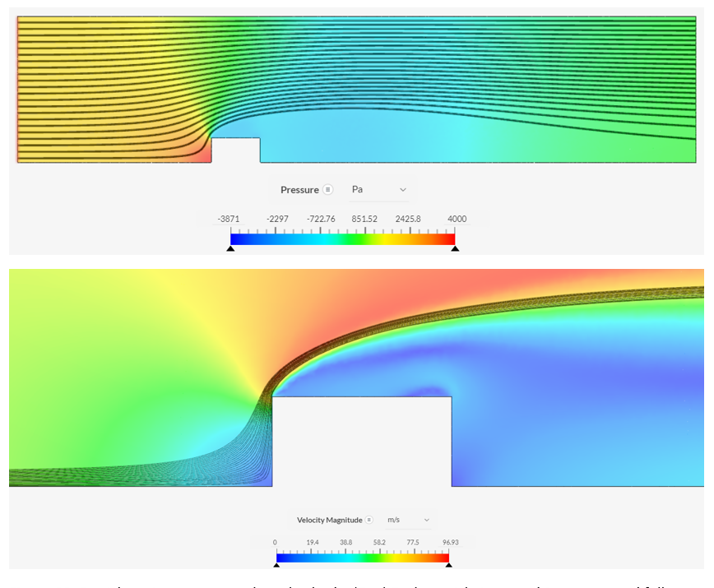Edit the 4000 maximum pressure value
This screenshot has height=588, width=714.
[457, 219]
